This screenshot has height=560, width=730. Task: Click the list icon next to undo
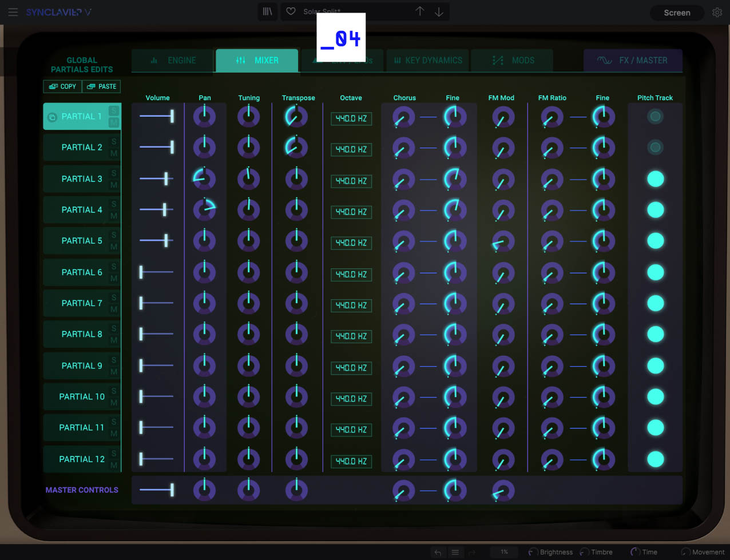coord(455,552)
